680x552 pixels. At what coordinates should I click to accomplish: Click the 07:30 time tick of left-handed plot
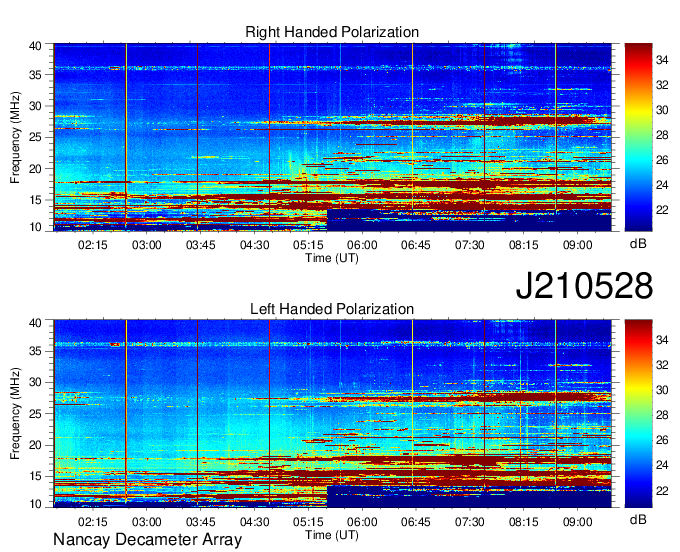469,522
